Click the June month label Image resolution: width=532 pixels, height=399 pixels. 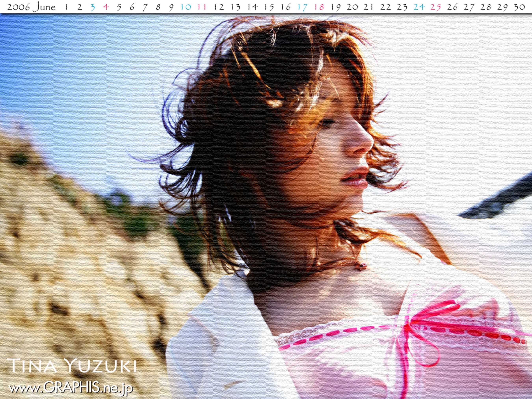click(x=44, y=7)
